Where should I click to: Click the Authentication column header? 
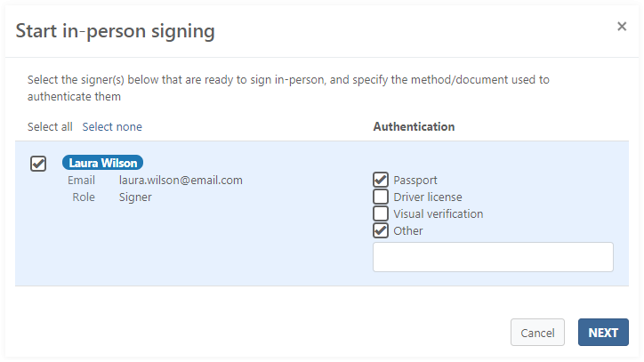coord(414,127)
